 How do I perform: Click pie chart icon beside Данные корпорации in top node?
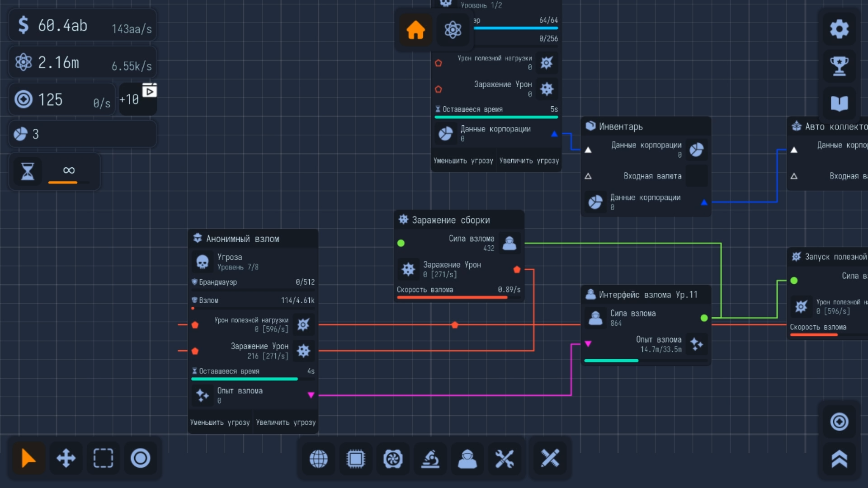click(x=446, y=134)
